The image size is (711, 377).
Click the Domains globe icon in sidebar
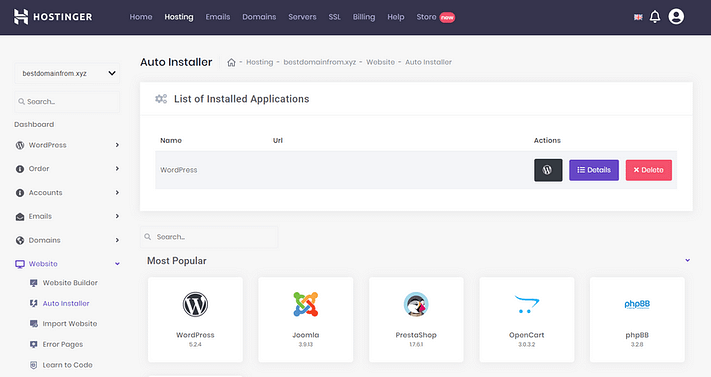[20, 240]
